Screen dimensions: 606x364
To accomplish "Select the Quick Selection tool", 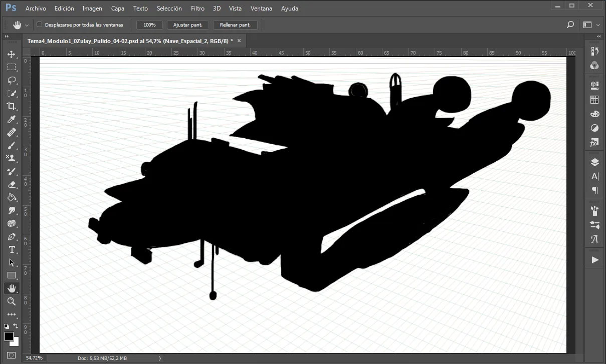I will pyautogui.click(x=12, y=93).
